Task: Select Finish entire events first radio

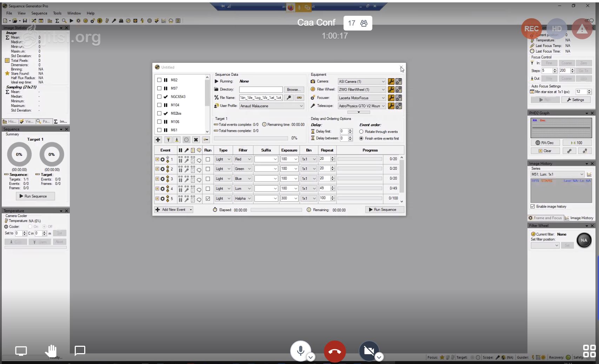Action: 361,139
